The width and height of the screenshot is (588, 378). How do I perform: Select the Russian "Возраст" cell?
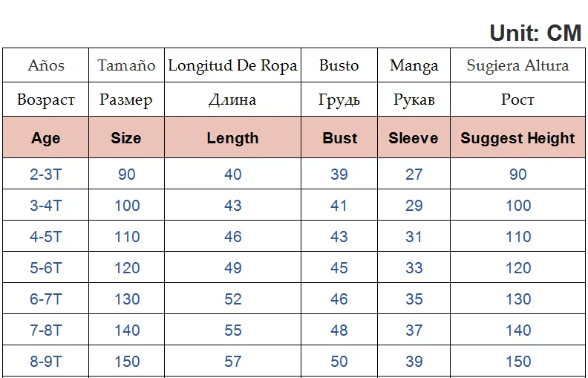(46, 100)
